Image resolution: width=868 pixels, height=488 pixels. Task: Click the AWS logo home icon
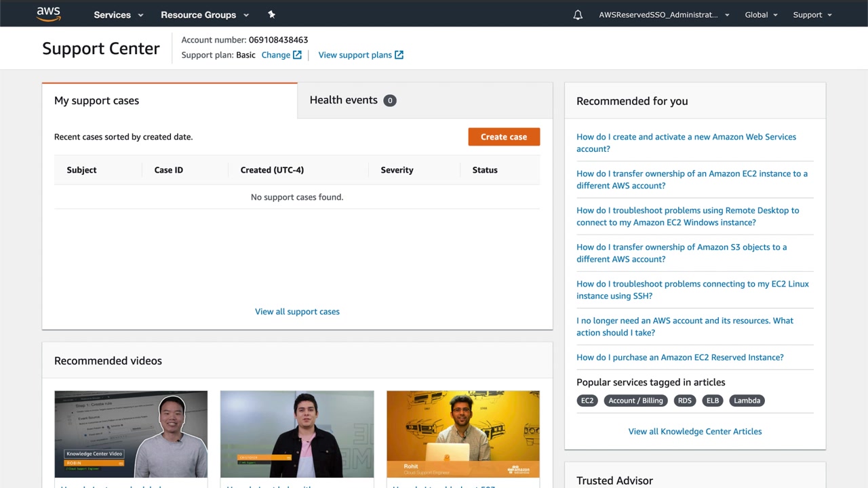[x=48, y=14]
